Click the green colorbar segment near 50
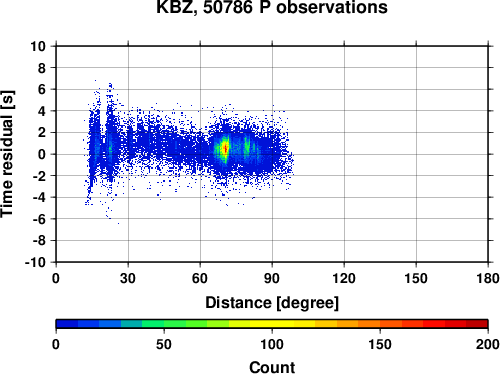This screenshot has width=500, height=374. pos(164,324)
